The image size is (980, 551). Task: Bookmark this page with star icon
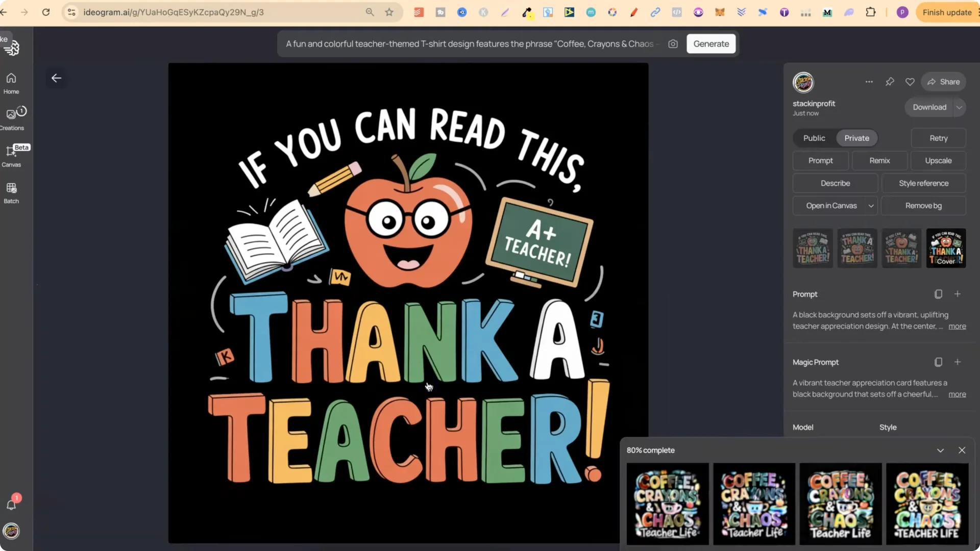(x=389, y=12)
